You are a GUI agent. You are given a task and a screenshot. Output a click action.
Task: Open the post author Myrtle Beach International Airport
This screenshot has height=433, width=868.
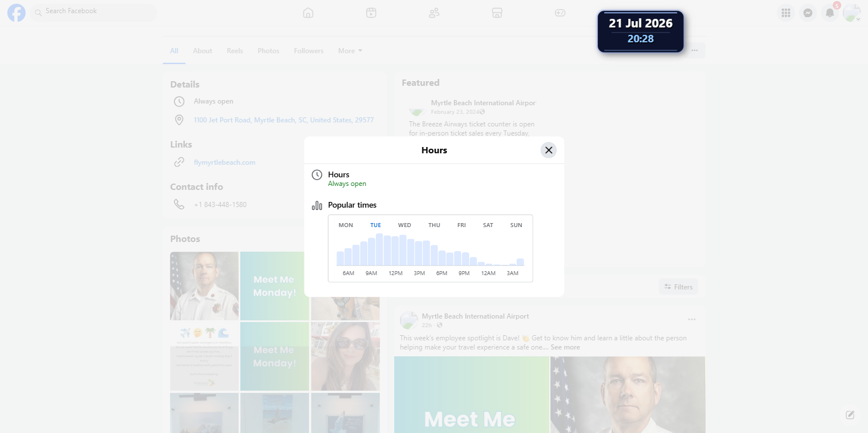475,316
